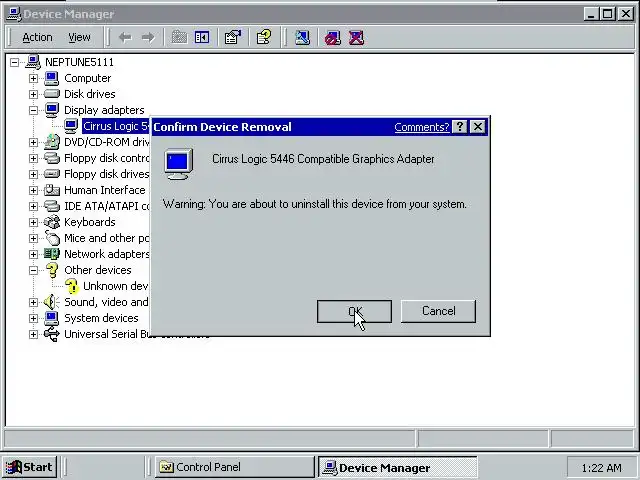The image size is (640, 480).
Task: Expand the Sound, video and game controllers node
Action: click(x=33, y=302)
